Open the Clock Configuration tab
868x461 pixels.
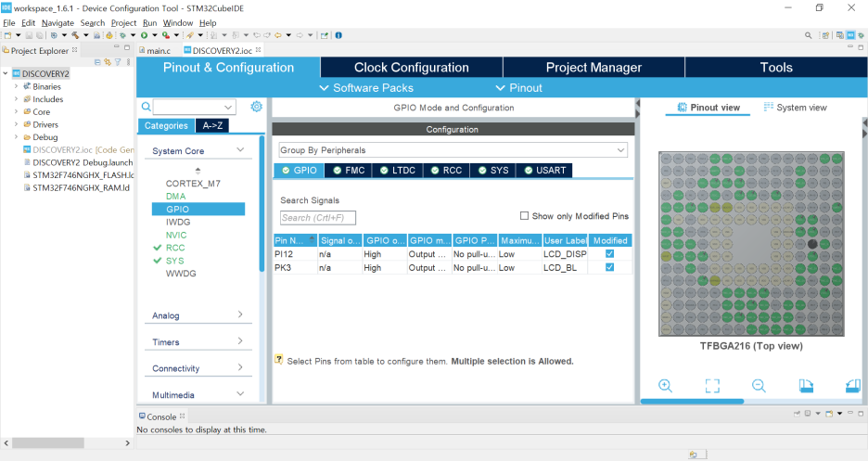click(412, 68)
